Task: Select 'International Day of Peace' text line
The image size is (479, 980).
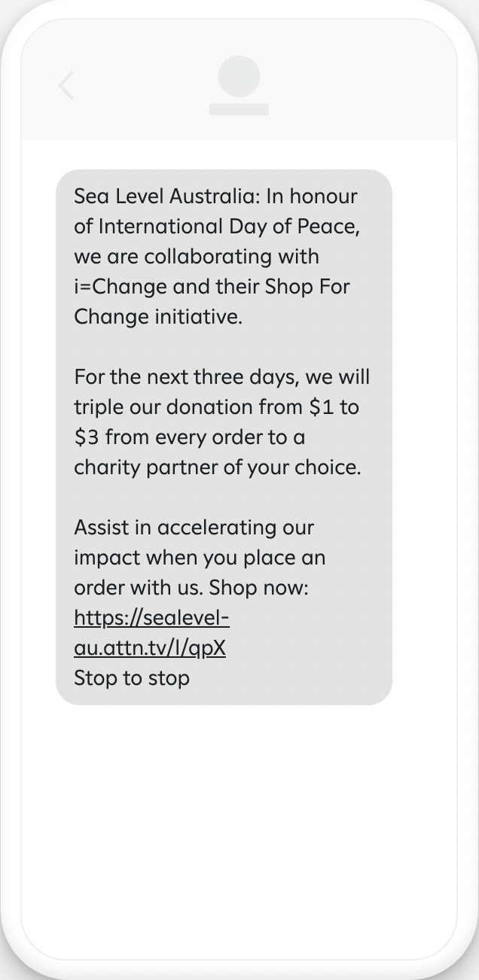Action: pyautogui.click(x=221, y=227)
